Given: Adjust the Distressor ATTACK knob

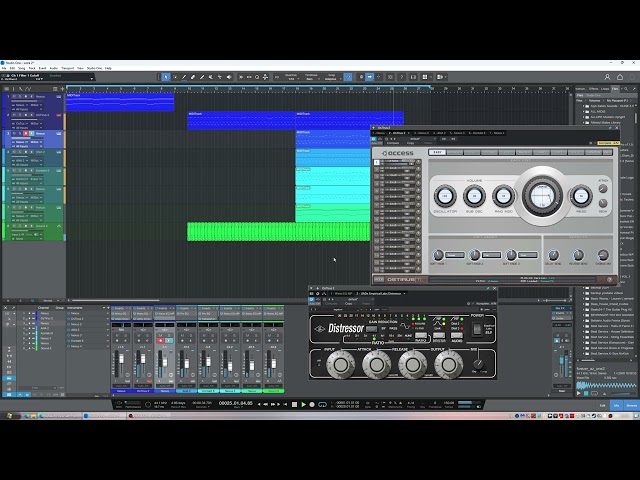Looking at the screenshot, I should pyautogui.click(x=376, y=365).
